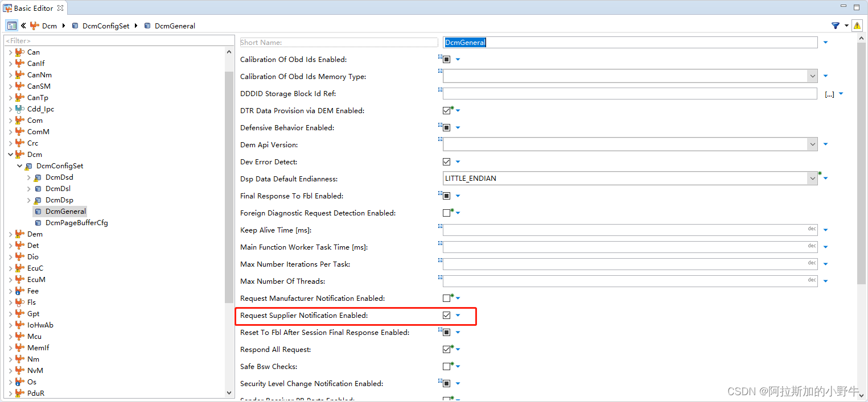Click the Can module icon in tree

click(20, 52)
